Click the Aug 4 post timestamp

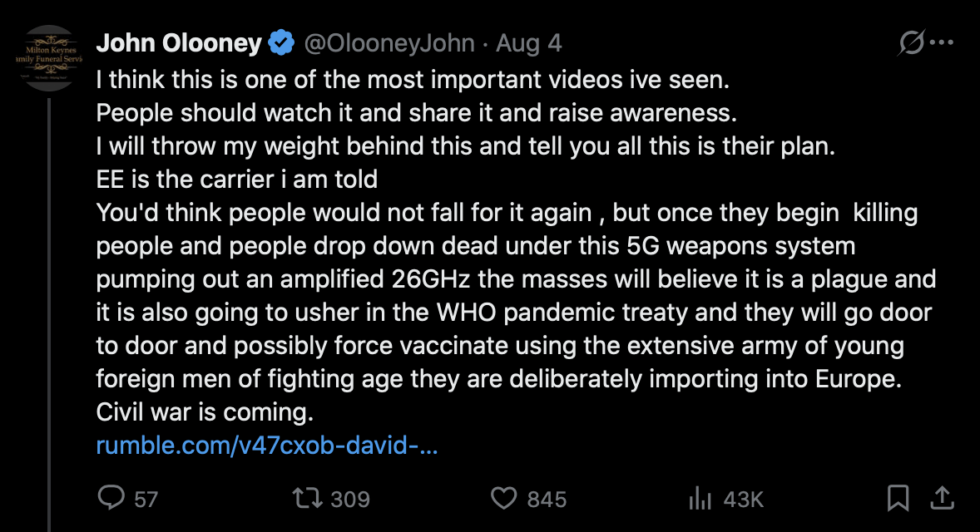(x=528, y=43)
